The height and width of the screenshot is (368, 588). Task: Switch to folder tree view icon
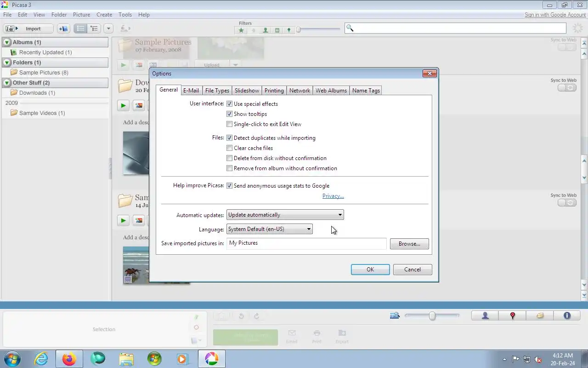coord(94,29)
